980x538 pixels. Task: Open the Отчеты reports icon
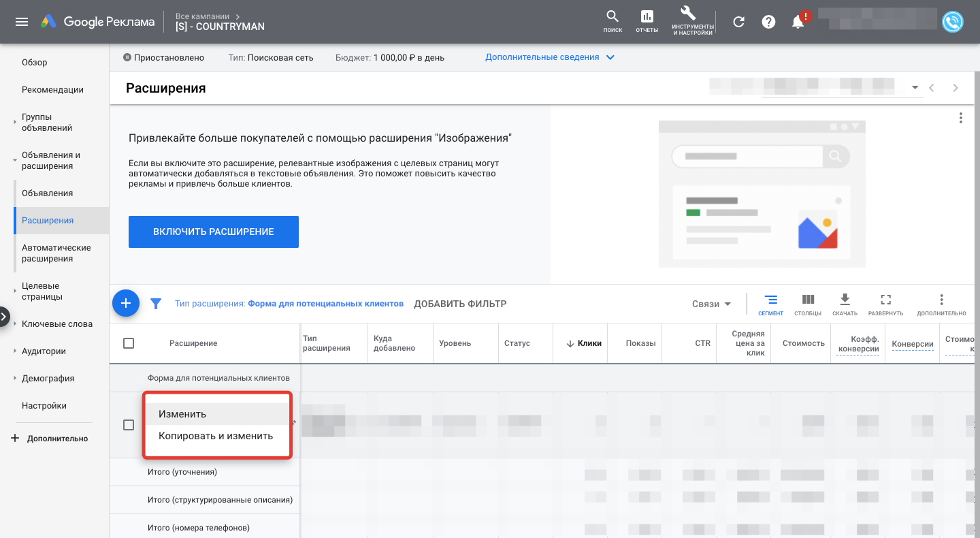point(647,21)
